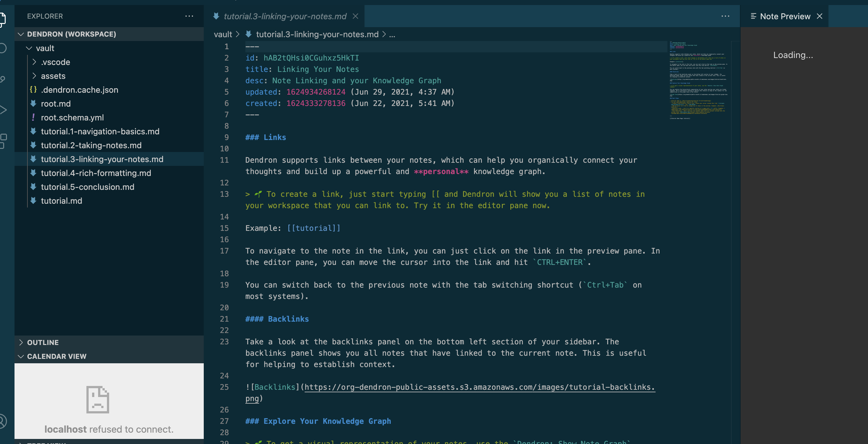Select tutorial.md in the Explorer
This screenshot has height=444, width=868.
point(61,201)
